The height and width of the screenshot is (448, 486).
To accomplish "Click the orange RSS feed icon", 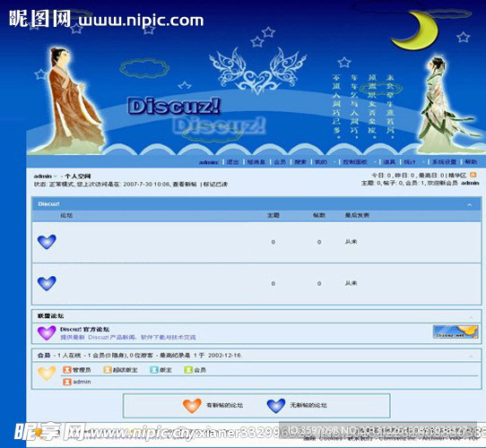I will [x=473, y=175].
